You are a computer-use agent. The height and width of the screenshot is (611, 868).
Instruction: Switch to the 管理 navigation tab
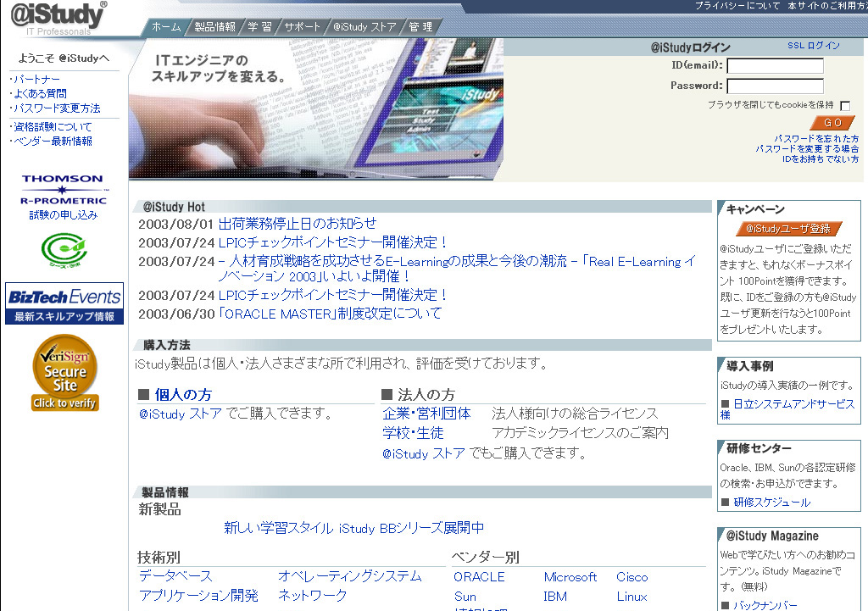[420, 26]
